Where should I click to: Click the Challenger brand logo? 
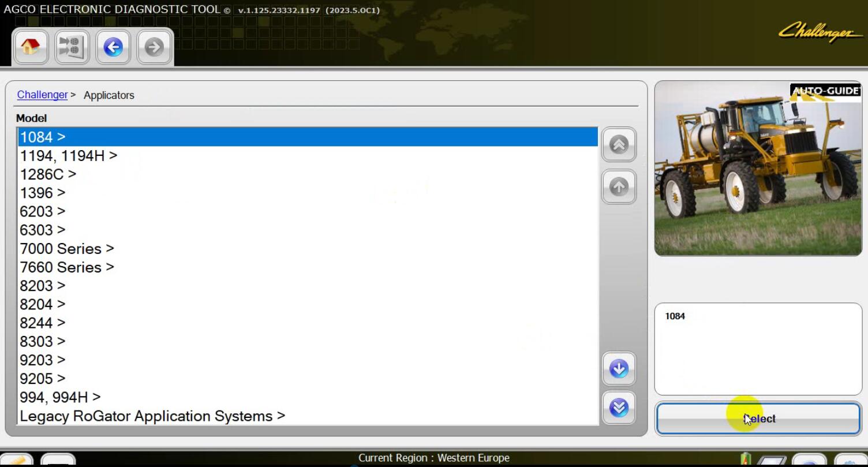(820, 32)
